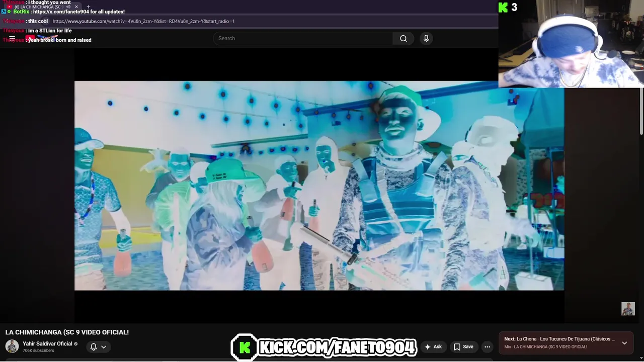This screenshot has height=362, width=644.
Task: Close the LA CHIMICHANGA browser tab
Action: point(76,7)
